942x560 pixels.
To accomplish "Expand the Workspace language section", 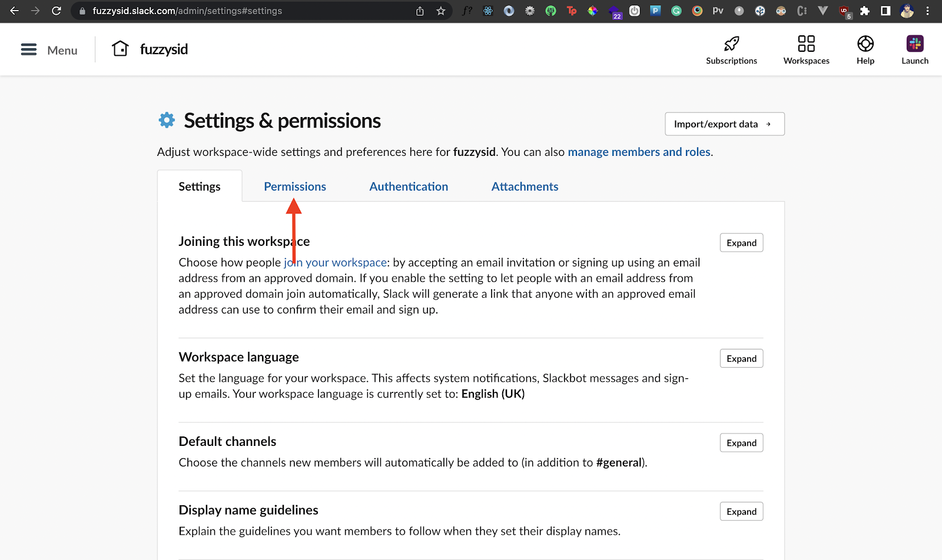I will pos(741,359).
